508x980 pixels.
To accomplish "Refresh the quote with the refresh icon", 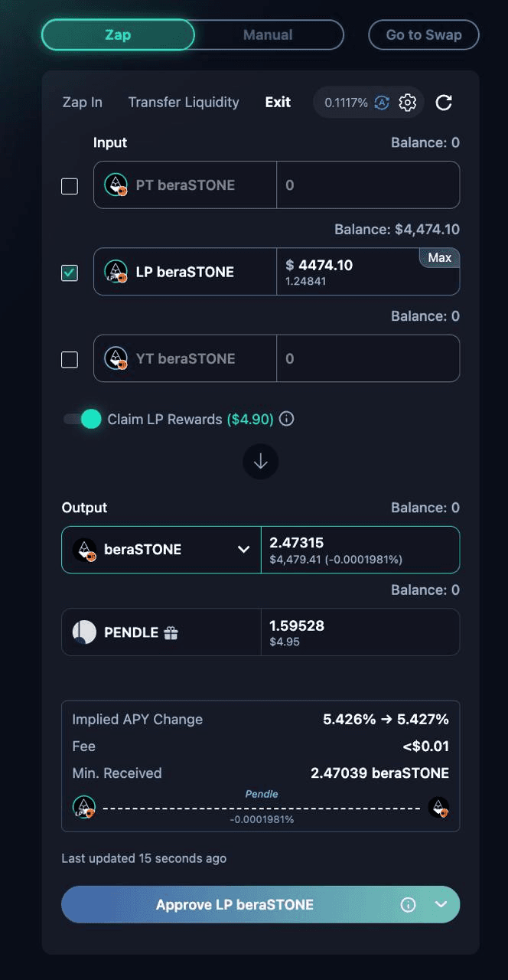I will tap(444, 103).
